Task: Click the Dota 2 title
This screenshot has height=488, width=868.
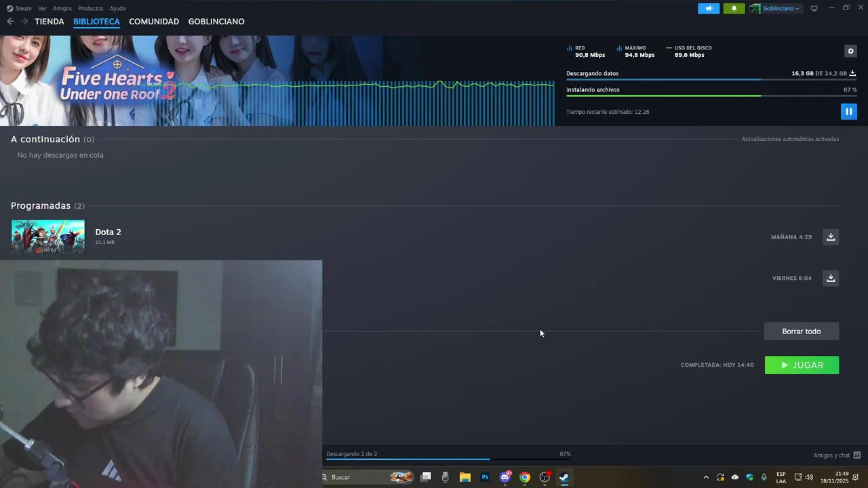Action: click(108, 232)
